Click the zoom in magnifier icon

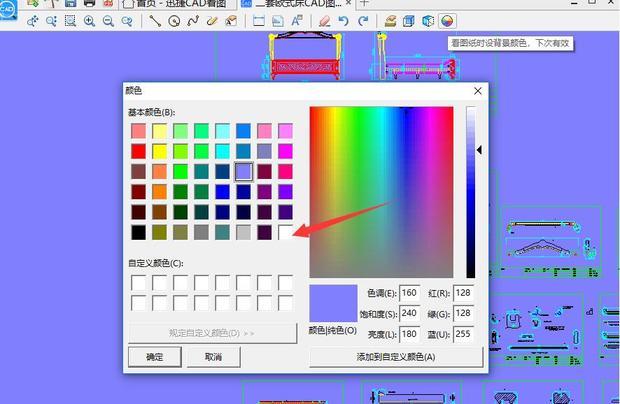(90, 20)
